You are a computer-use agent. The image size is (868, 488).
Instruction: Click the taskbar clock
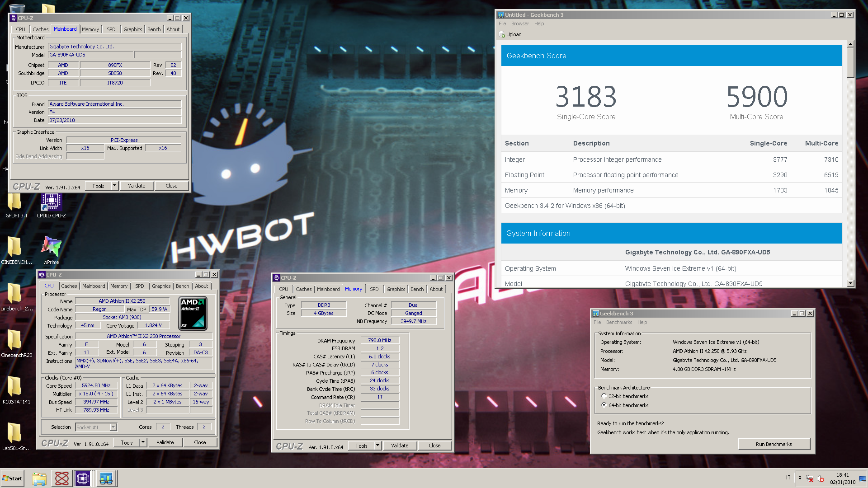(x=843, y=479)
